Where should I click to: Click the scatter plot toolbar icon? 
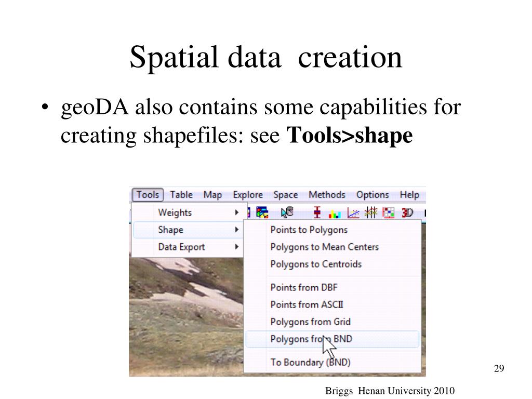(353, 213)
